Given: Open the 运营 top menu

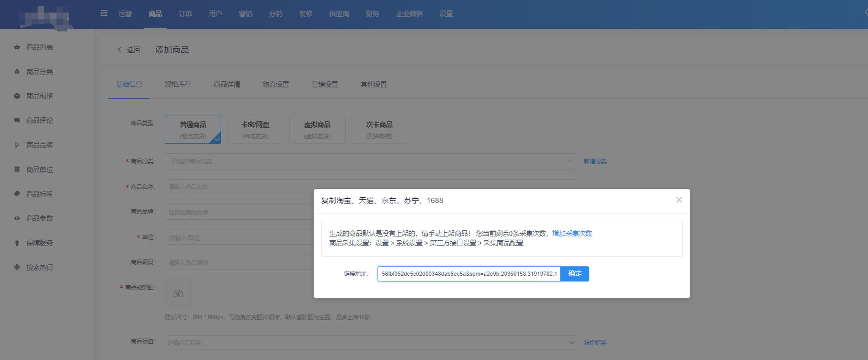Looking at the screenshot, I should coord(125,14).
